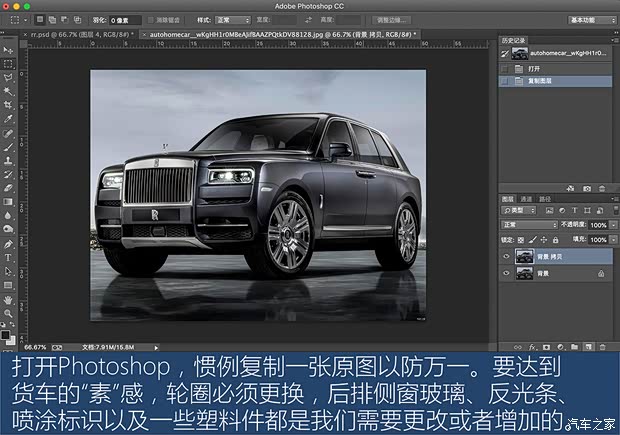Viewport: 620px width, 435px height.
Task: Select the Brush tool
Action: [8, 147]
